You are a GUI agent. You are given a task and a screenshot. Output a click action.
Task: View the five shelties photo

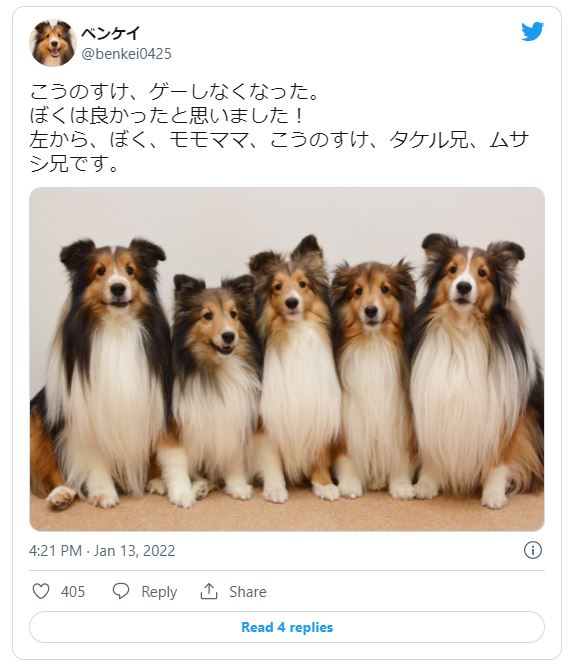287,359
